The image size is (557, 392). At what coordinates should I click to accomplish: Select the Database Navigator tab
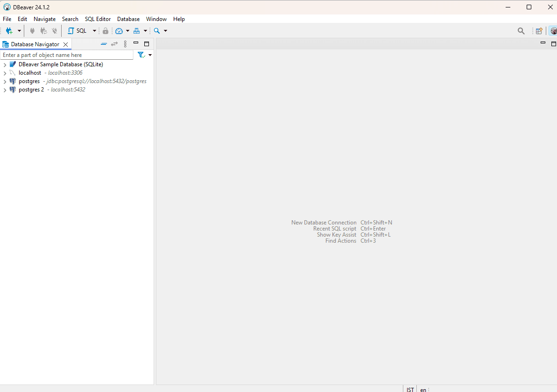pos(35,44)
